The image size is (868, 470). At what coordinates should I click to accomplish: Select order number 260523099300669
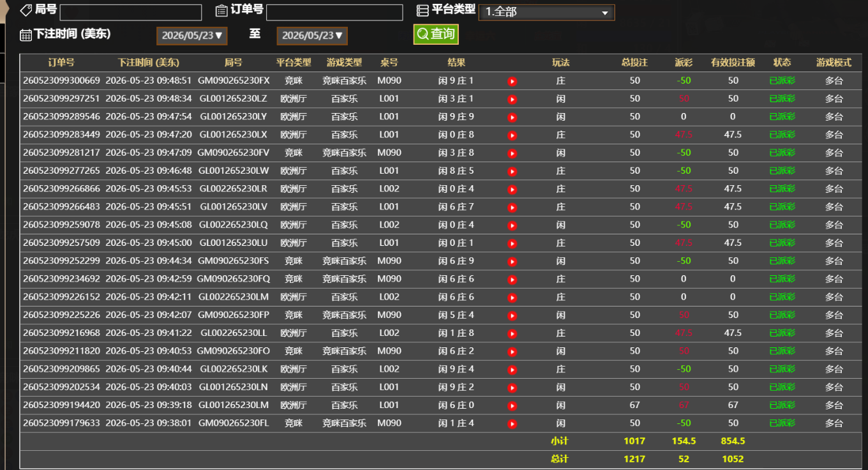click(61, 80)
